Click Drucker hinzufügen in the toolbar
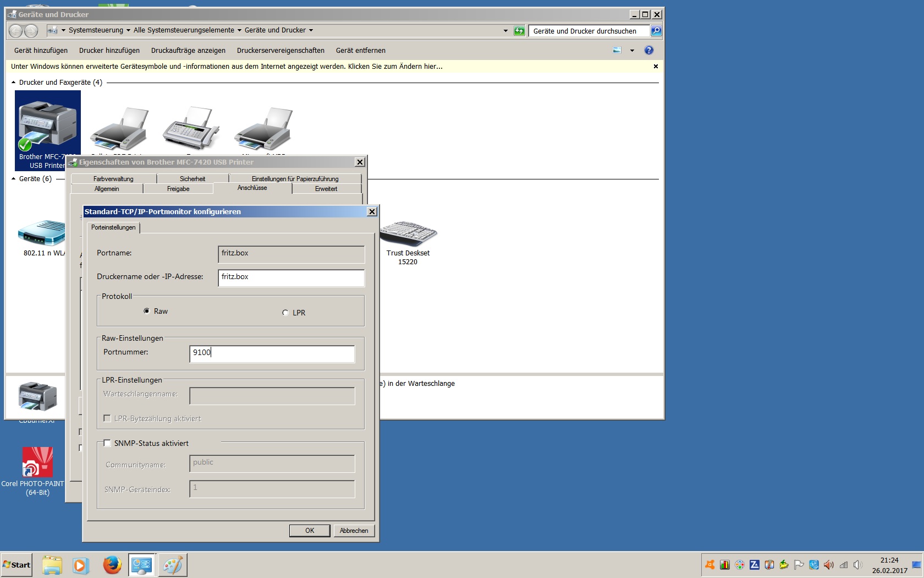The image size is (924, 578). tap(109, 50)
